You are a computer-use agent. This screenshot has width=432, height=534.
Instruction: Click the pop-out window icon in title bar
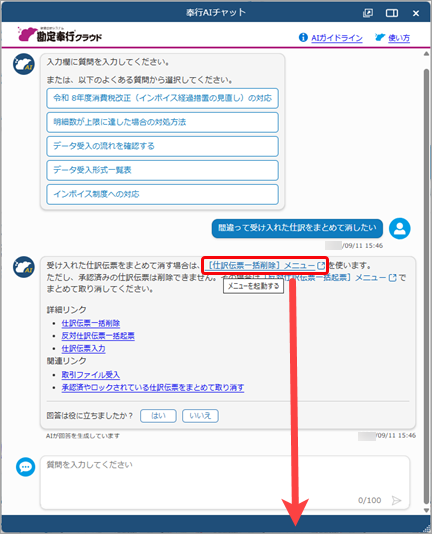pyautogui.click(x=368, y=13)
